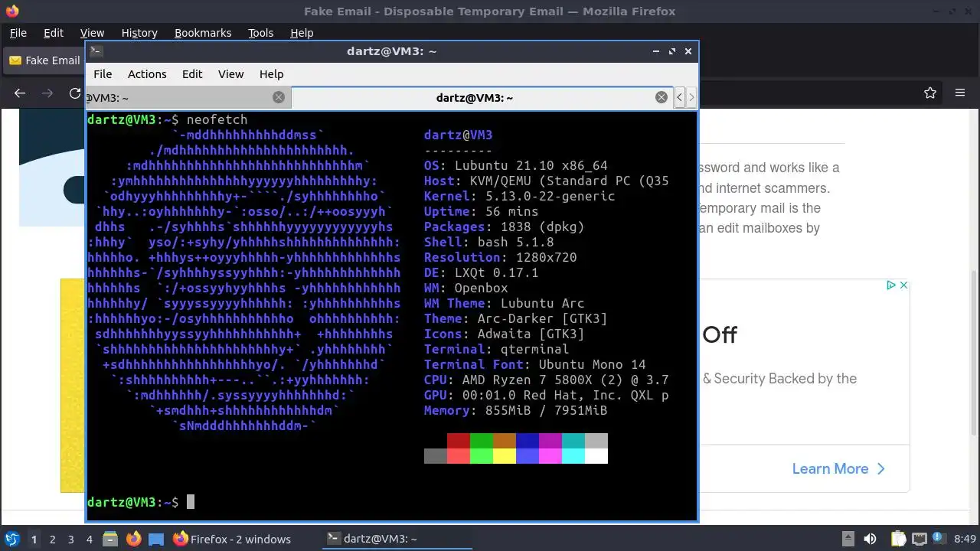This screenshot has height=551, width=980.
Task: Close the qterminal window
Action: [688, 51]
